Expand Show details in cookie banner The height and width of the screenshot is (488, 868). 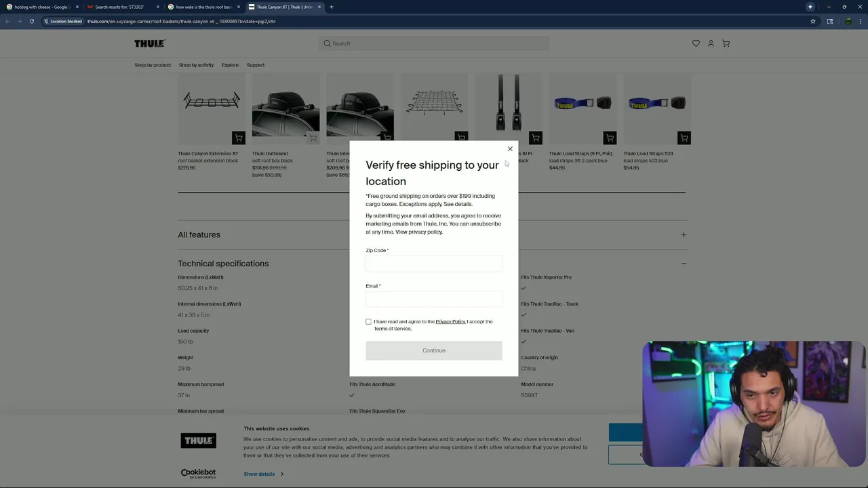coord(263,474)
